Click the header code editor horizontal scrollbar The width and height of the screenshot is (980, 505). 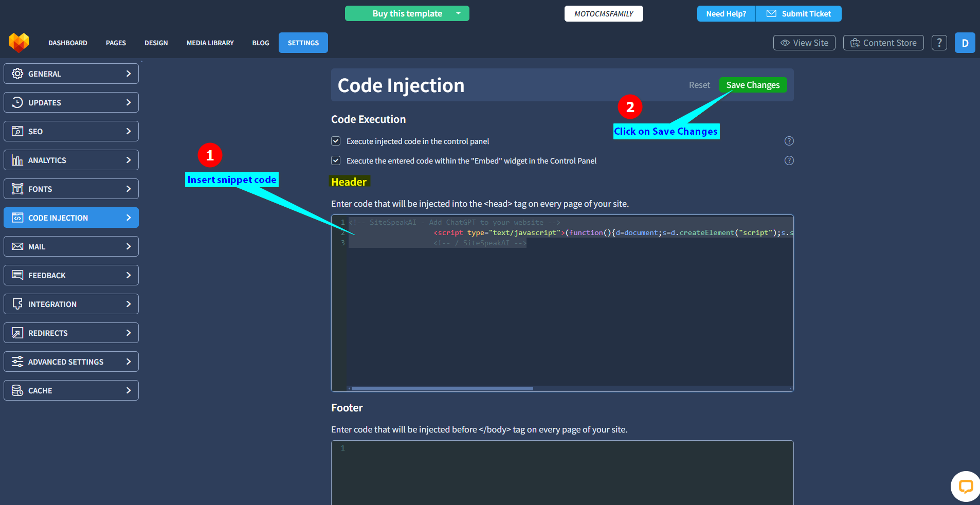pos(442,388)
